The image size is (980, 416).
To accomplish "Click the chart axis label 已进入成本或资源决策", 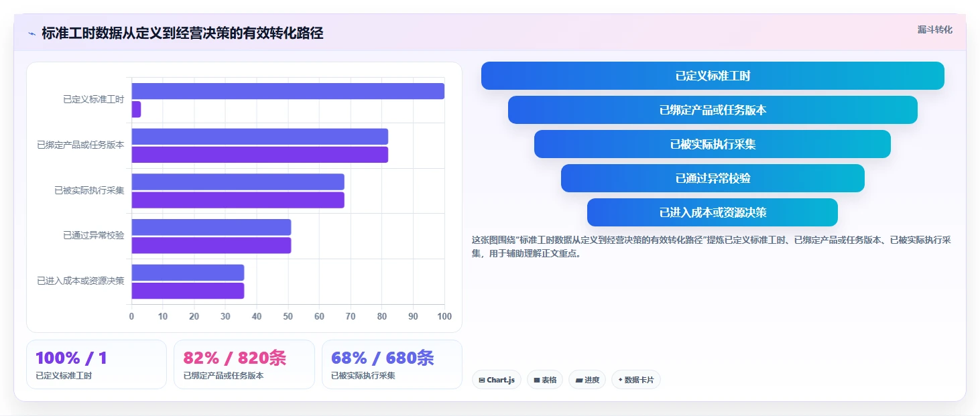I will (x=81, y=281).
